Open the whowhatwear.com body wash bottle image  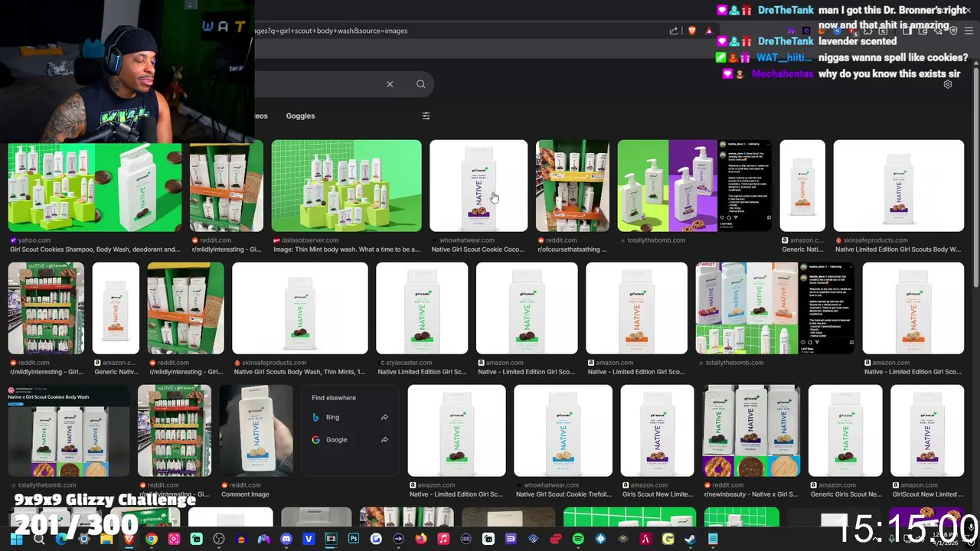click(x=479, y=185)
